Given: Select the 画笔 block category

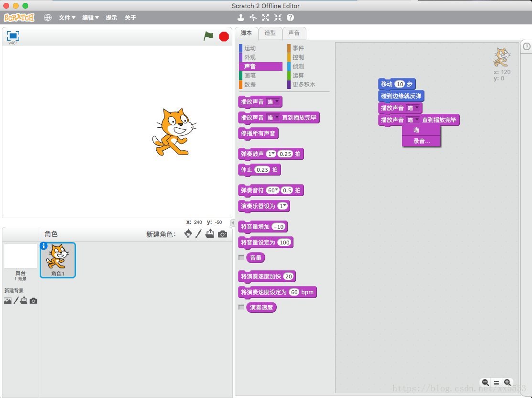Looking at the screenshot, I should tap(261, 76).
